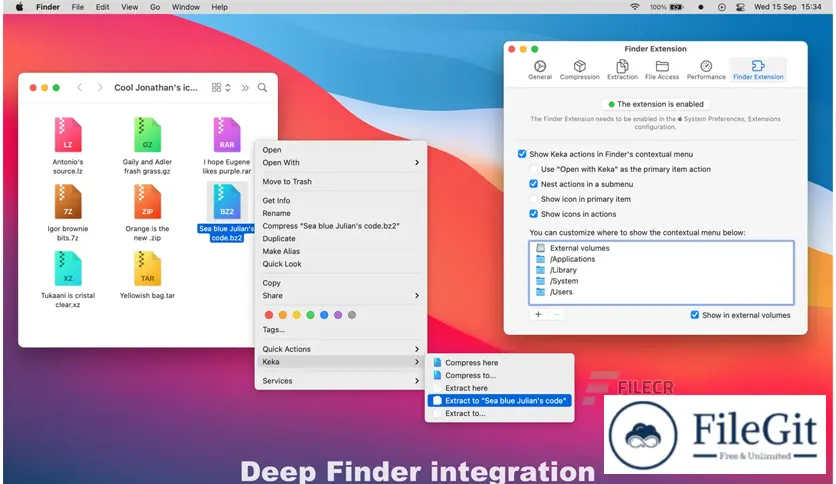
Task: Open the File Access preferences tab icon
Action: pyautogui.click(x=662, y=66)
